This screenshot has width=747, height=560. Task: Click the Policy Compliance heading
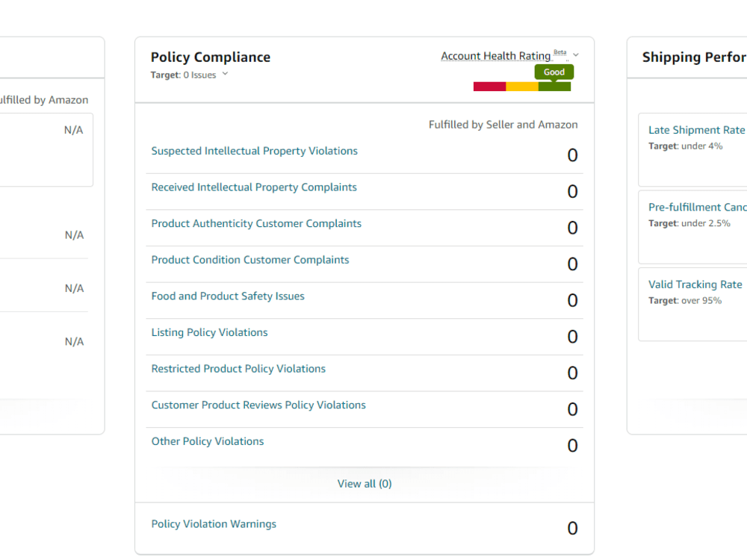[x=211, y=57]
